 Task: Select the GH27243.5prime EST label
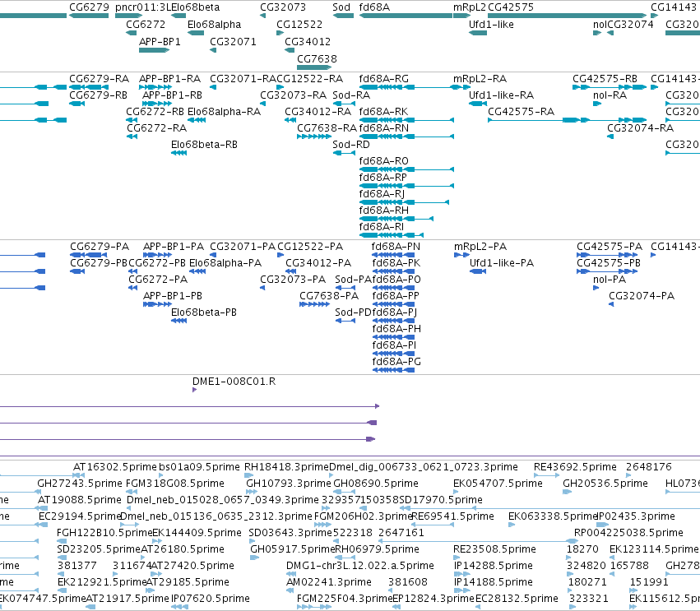pos(80,484)
